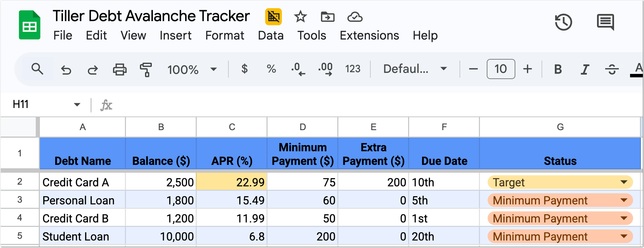Toggle strikethrough formatting

pos(612,69)
